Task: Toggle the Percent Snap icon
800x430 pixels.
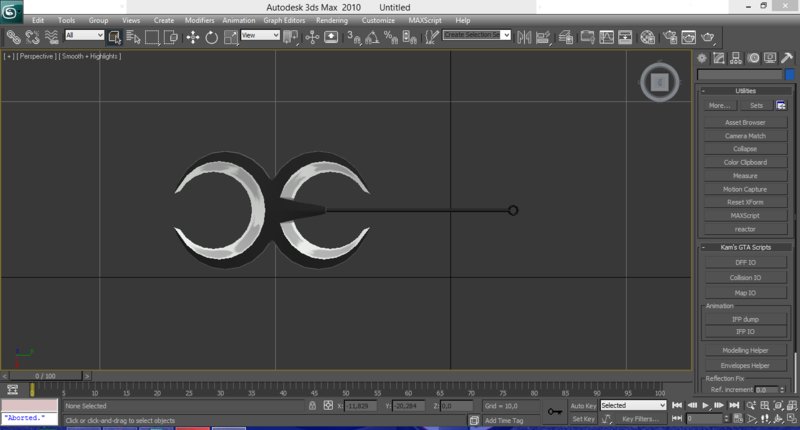Action: [x=391, y=37]
